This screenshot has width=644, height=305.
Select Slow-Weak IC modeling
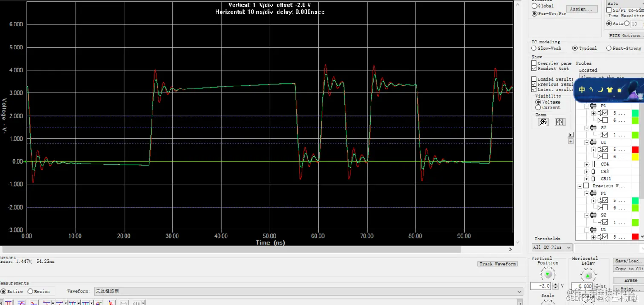pos(534,49)
